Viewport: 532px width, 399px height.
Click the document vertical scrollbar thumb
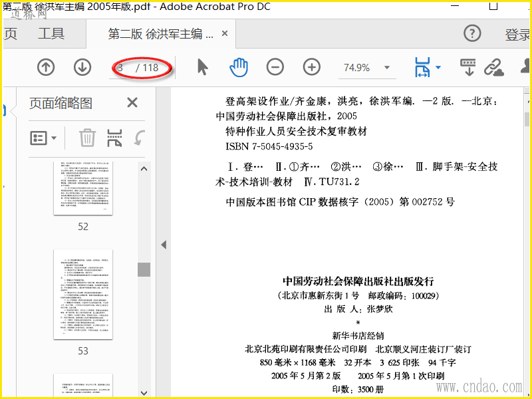(527, 119)
